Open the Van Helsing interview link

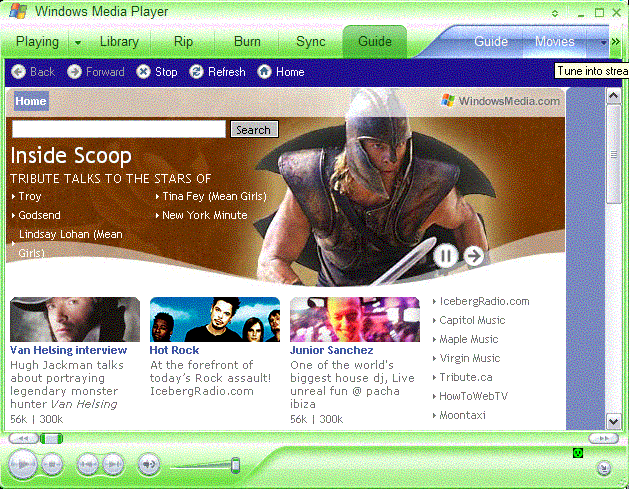pos(68,350)
